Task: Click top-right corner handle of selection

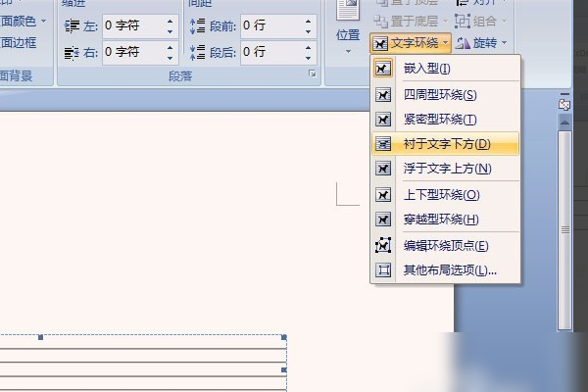Action: click(x=284, y=337)
